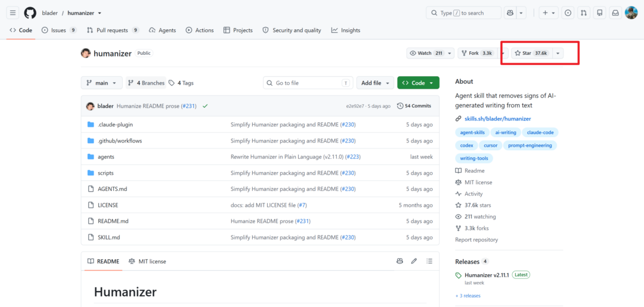Open the main branch selector

coord(101,83)
